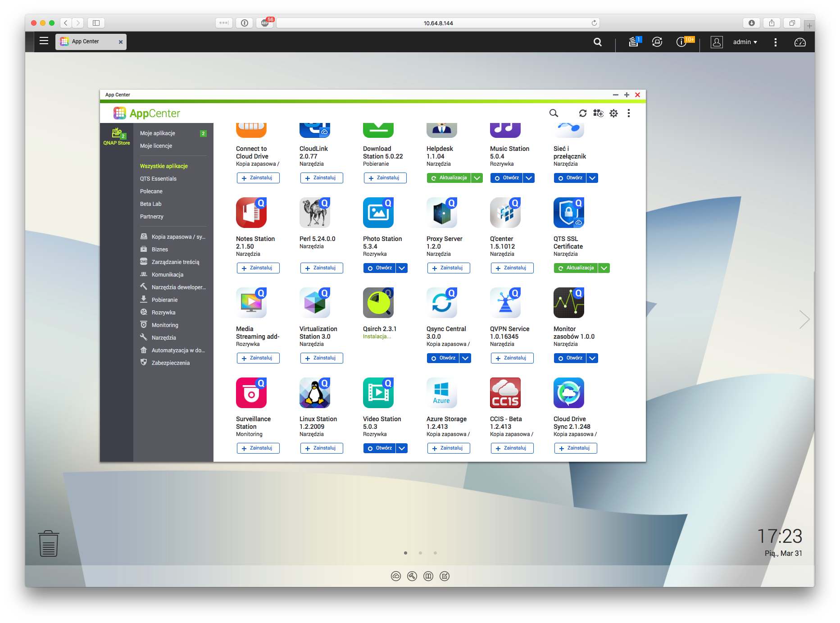The height and width of the screenshot is (623, 840).
Task: Expand the QTS SSL Certificate dropdown arrow
Action: (604, 268)
